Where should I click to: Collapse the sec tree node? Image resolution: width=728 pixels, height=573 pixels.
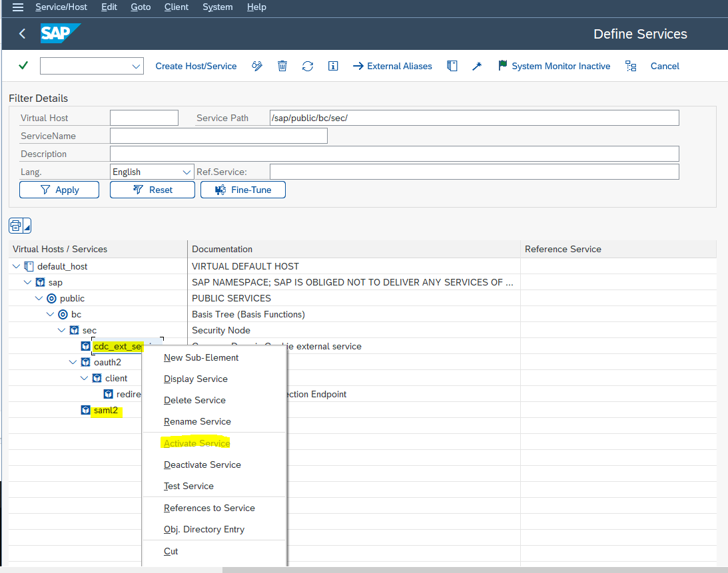tap(61, 330)
